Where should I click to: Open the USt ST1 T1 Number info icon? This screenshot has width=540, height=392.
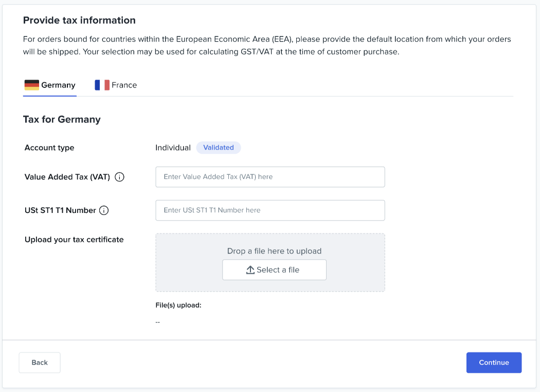[x=104, y=210]
